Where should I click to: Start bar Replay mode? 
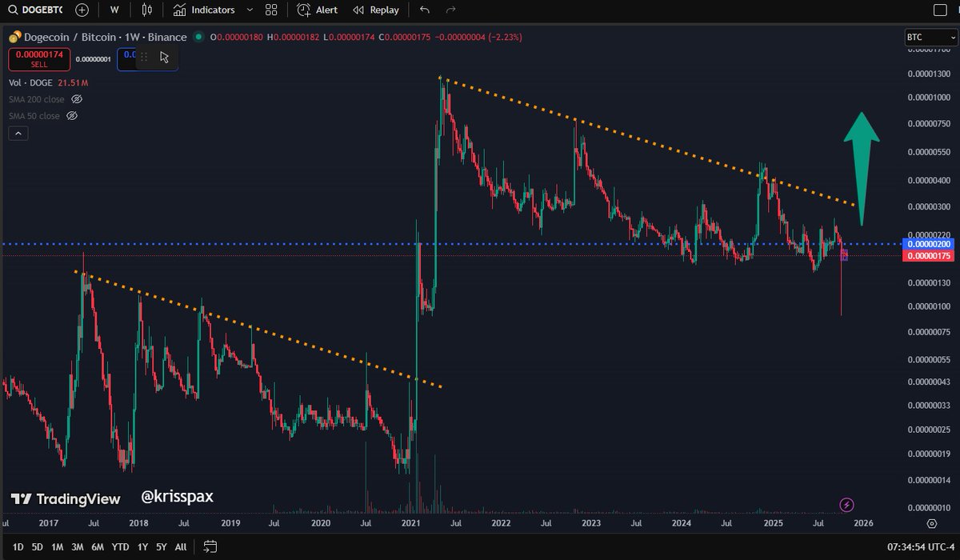[x=375, y=10]
